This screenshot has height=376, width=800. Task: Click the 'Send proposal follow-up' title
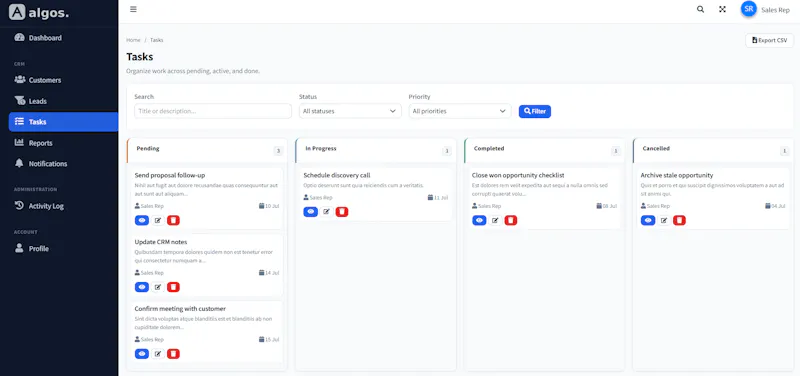point(170,175)
